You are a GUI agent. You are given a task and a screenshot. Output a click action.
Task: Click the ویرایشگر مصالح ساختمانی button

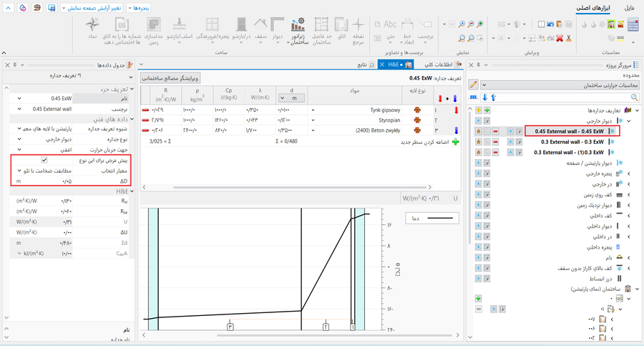pos(171,77)
